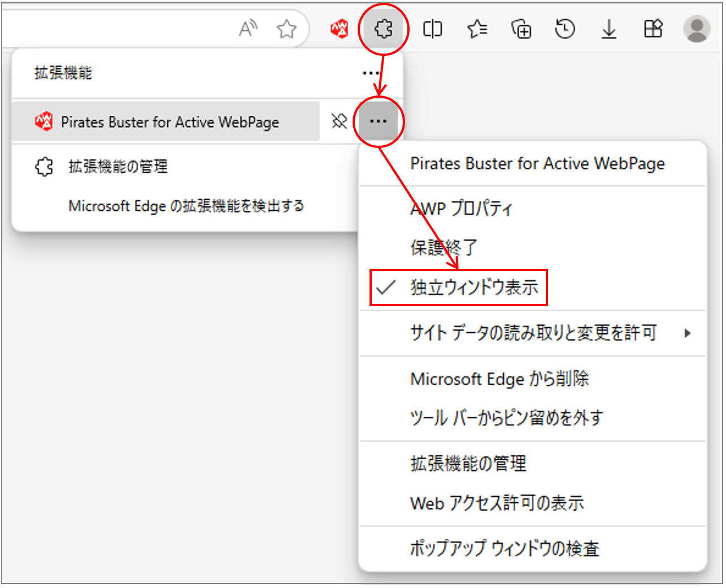726x588 pixels.
Task: Add page to favorites with star icon
Action: (286, 28)
